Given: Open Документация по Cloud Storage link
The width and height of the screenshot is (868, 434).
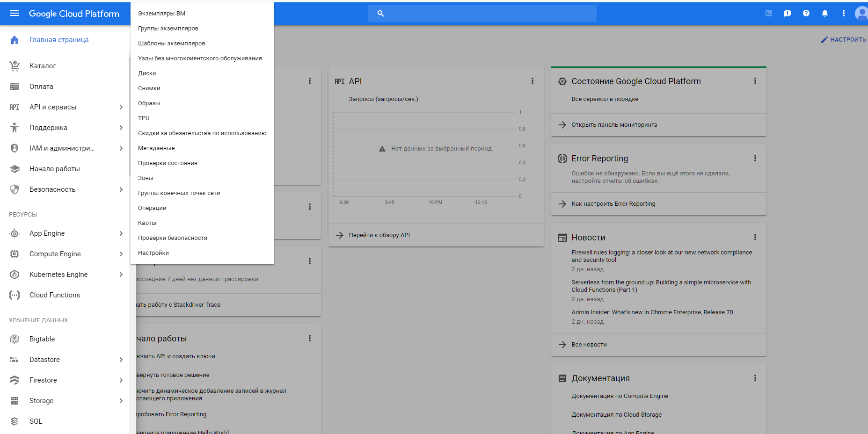Looking at the screenshot, I should click(x=616, y=415).
